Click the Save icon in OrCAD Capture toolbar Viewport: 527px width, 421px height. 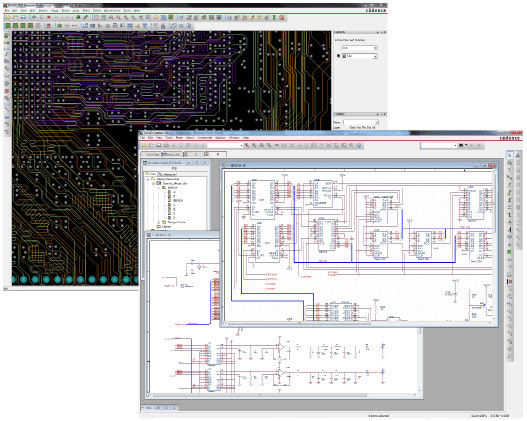click(x=158, y=145)
